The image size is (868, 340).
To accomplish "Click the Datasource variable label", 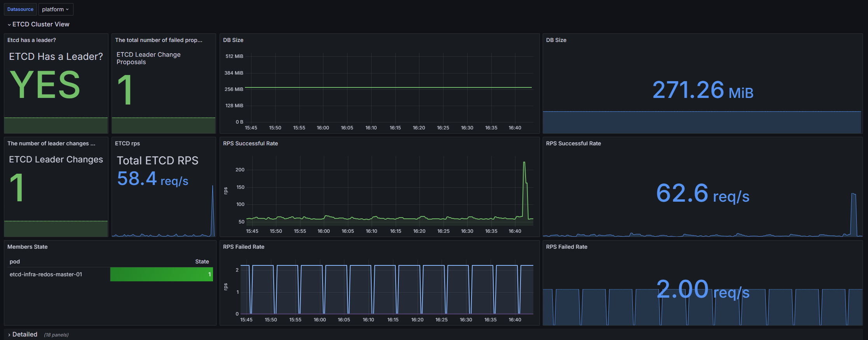I will tap(20, 9).
